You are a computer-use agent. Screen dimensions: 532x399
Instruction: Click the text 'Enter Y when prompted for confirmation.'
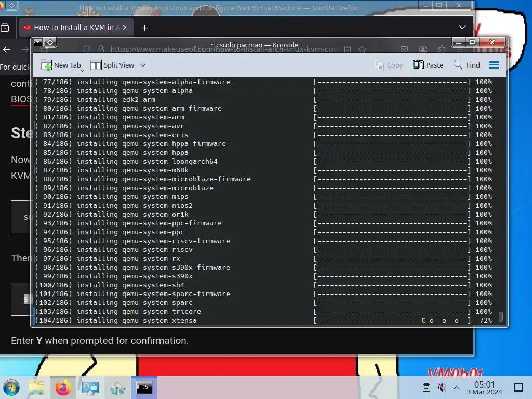click(x=99, y=341)
